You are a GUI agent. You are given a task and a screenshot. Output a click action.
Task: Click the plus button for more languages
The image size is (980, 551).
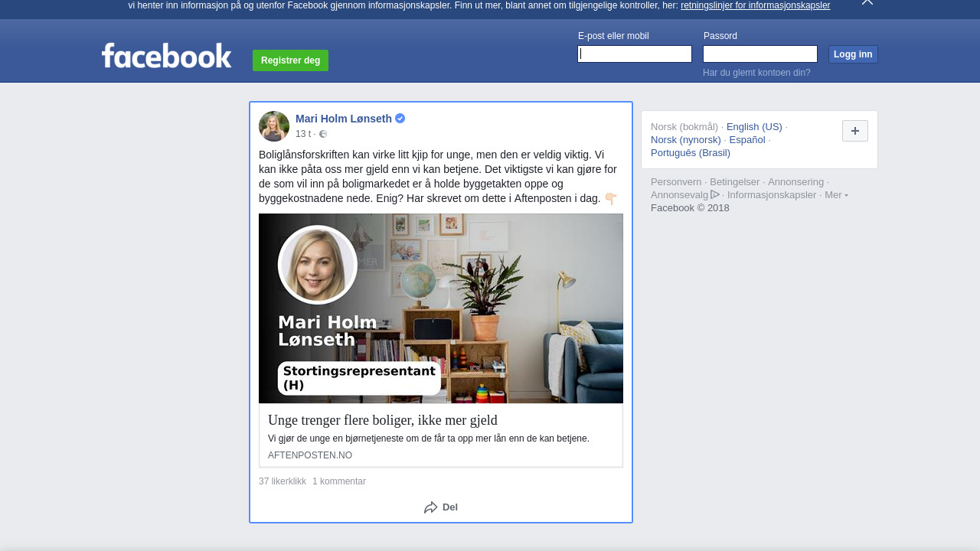(x=855, y=131)
